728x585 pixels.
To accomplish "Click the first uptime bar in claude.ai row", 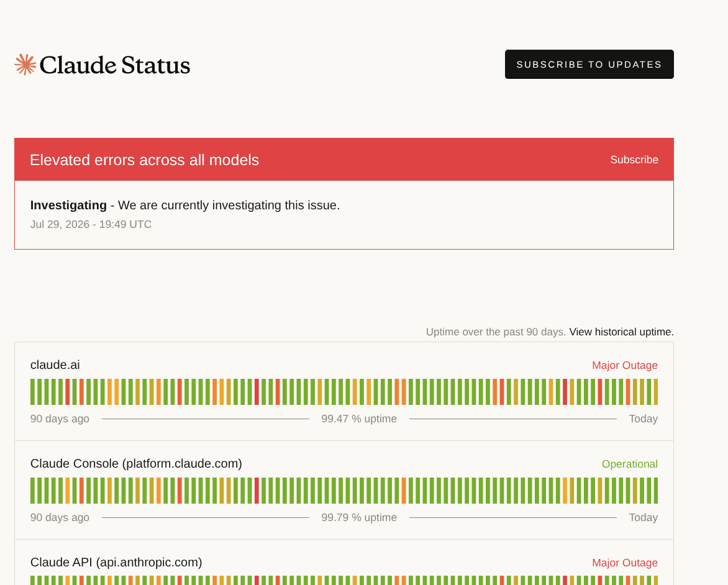I will 32,392.
